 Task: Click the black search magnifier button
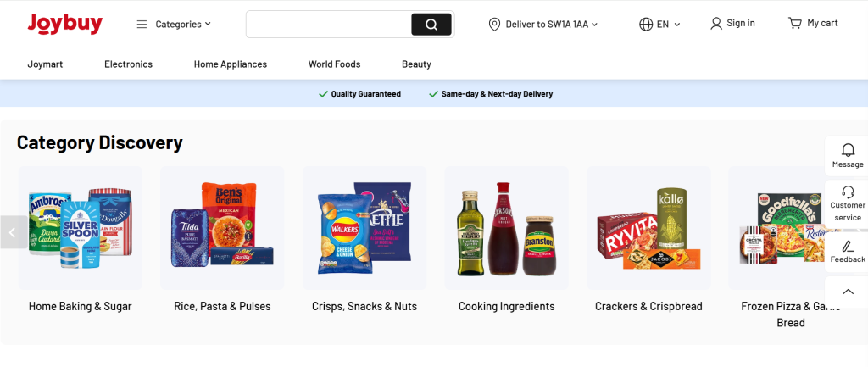[431, 25]
